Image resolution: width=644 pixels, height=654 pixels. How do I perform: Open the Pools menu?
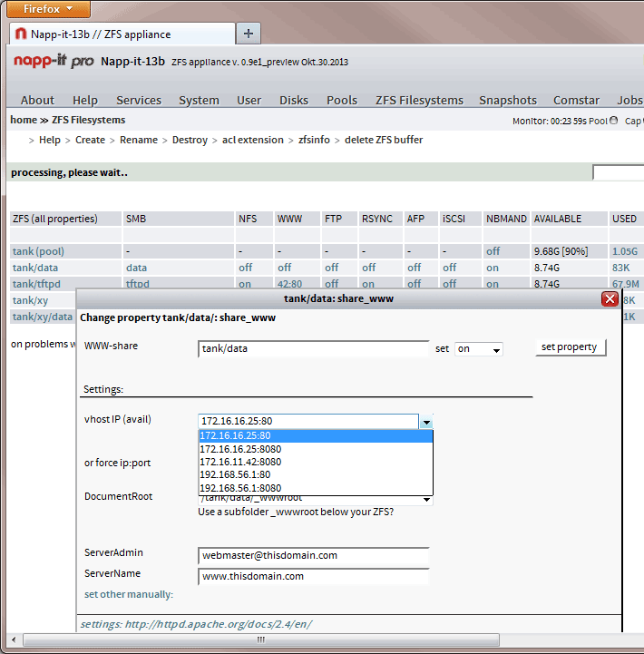point(342,100)
